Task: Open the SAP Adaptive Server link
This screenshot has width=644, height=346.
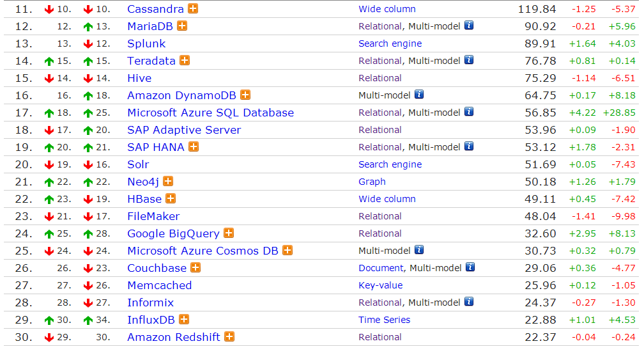Action: [x=184, y=130]
